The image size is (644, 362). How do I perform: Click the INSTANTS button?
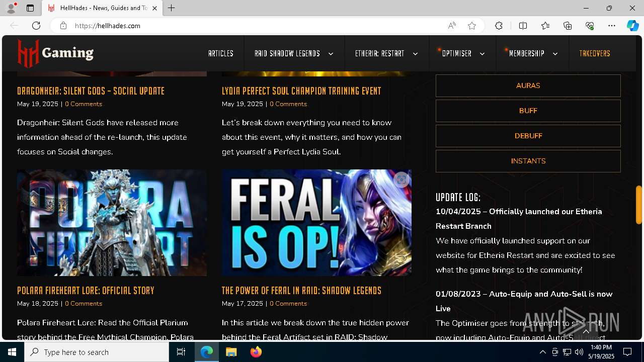[528, 161]
